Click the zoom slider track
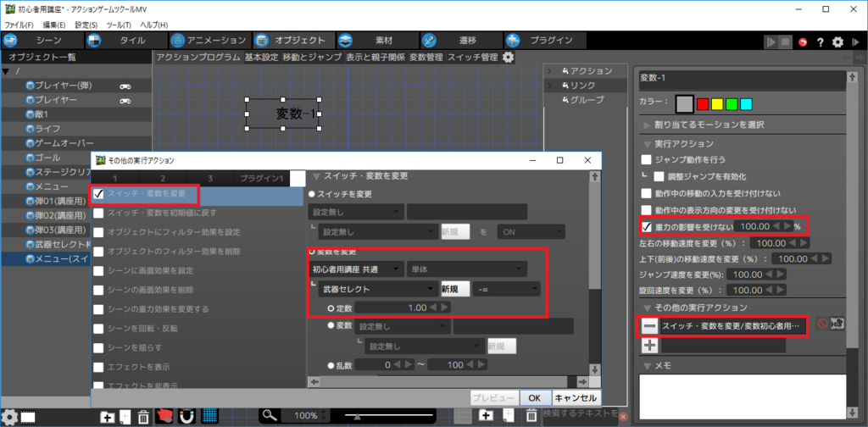Viewport: 868px width, 427px height. [x=388, y=415]
